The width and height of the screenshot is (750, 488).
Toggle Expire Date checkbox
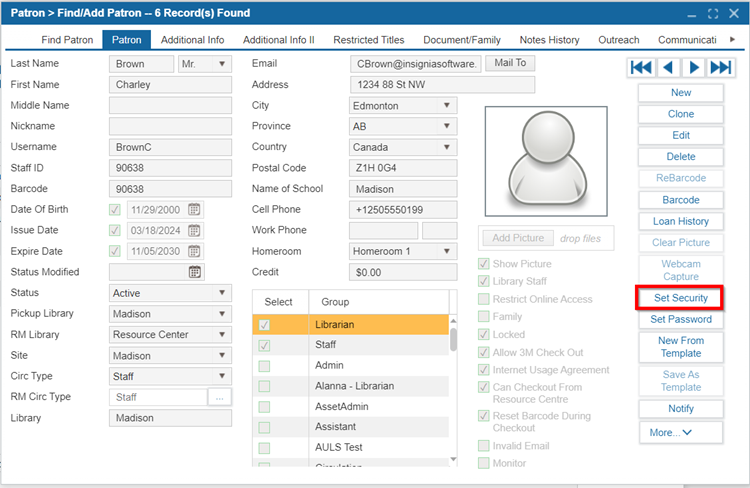(115, 251)
